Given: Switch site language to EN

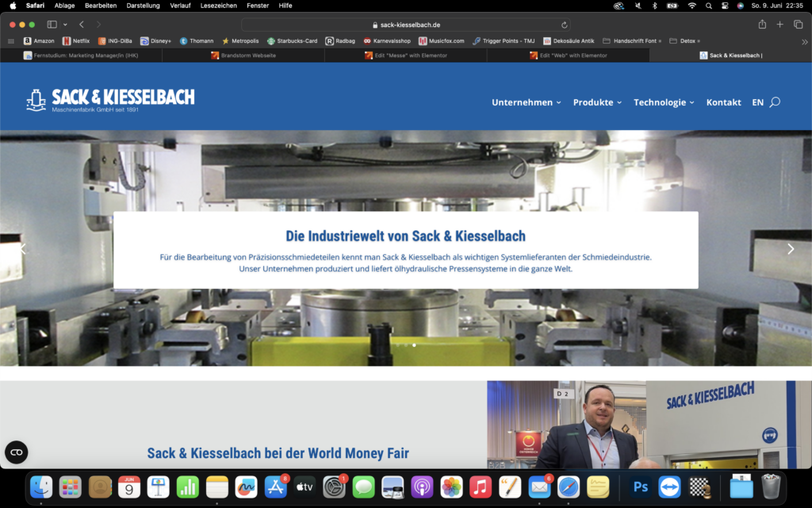Looking at the screenshot, I should coord(757,102).
